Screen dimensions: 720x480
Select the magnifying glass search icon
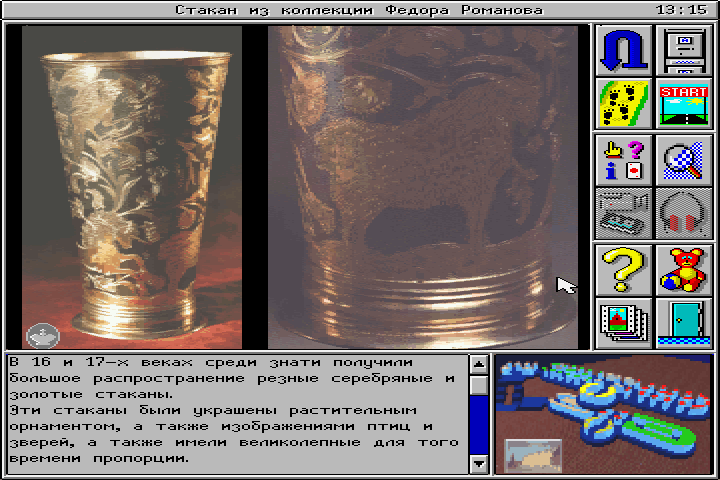(684, 160)
